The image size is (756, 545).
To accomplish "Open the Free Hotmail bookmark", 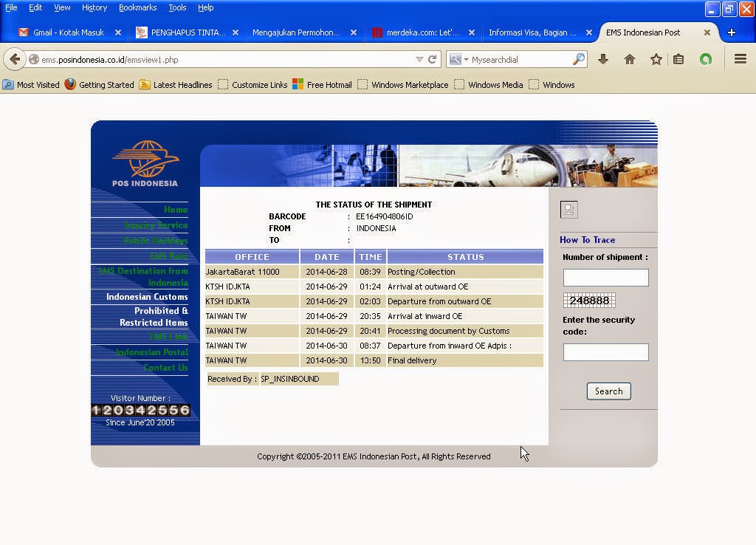I will (323, 85).
